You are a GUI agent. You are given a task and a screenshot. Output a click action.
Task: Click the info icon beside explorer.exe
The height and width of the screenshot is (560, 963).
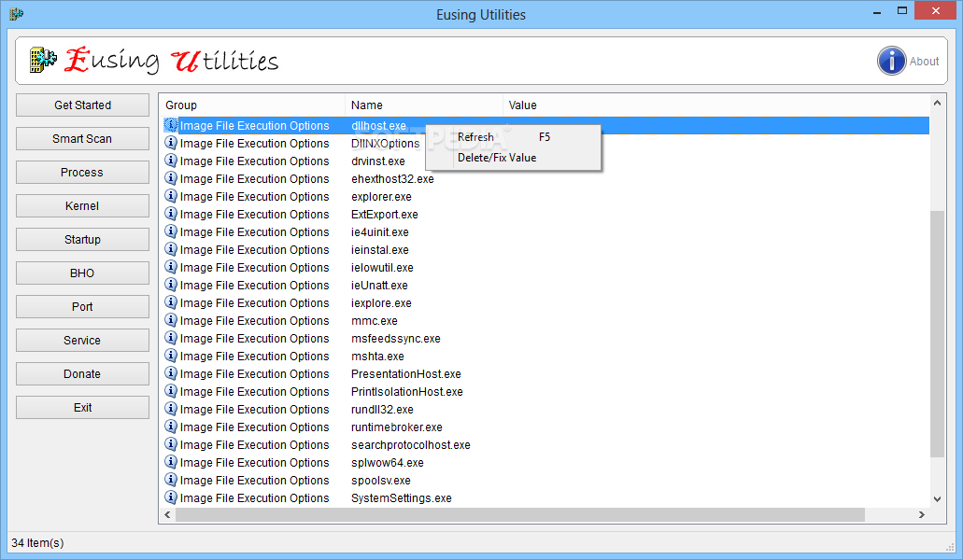[171, 196]
